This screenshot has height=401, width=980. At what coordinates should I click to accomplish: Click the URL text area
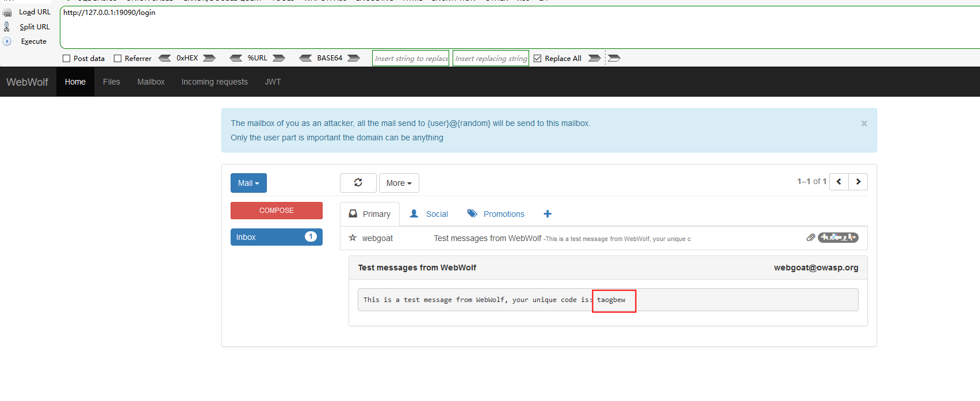pos(520,27)
